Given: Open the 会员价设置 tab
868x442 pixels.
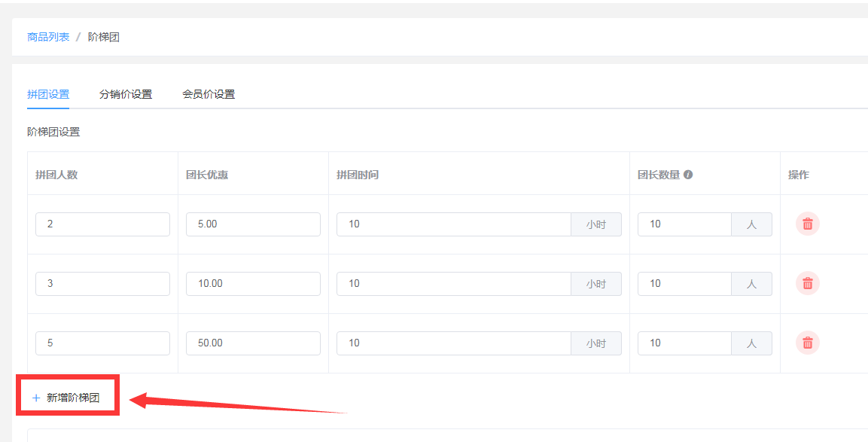Looking at the screenshot, I should (x=209, y=94).
